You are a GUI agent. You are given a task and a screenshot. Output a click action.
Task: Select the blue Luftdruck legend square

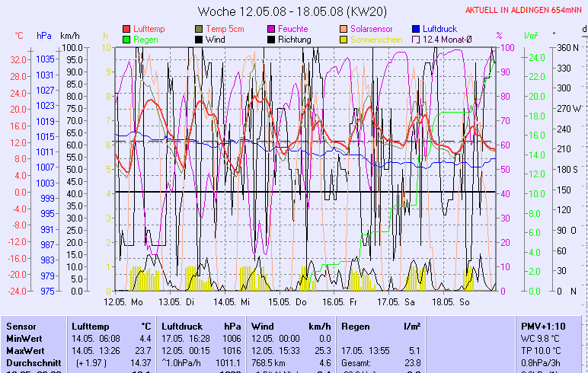click(417, 28)
